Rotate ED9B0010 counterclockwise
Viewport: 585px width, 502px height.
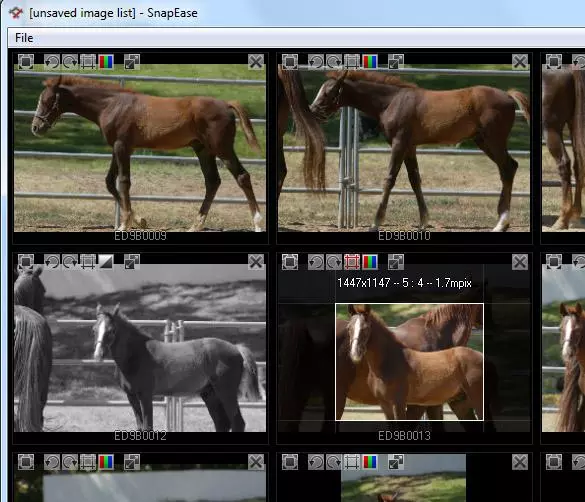click(x=316, y=62)
